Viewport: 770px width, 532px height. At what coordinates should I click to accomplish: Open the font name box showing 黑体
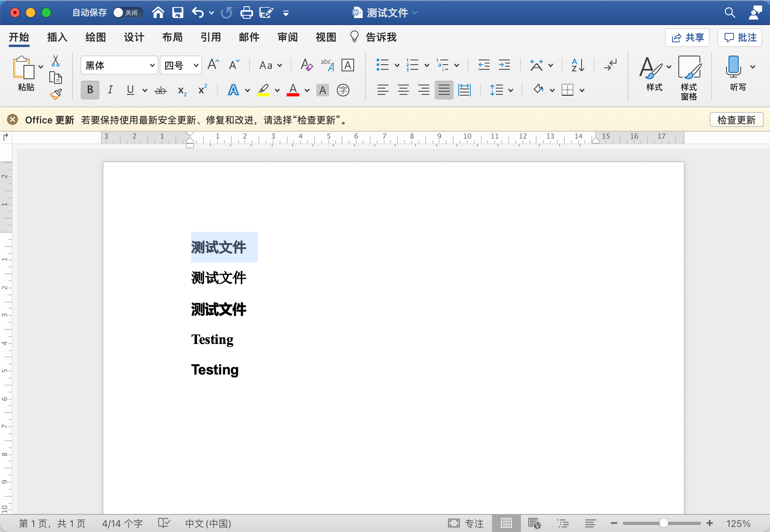tap(119, 65)
